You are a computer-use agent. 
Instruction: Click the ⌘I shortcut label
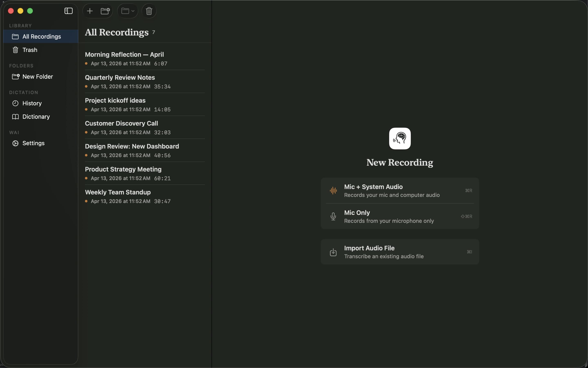click(x=469, y=252)
